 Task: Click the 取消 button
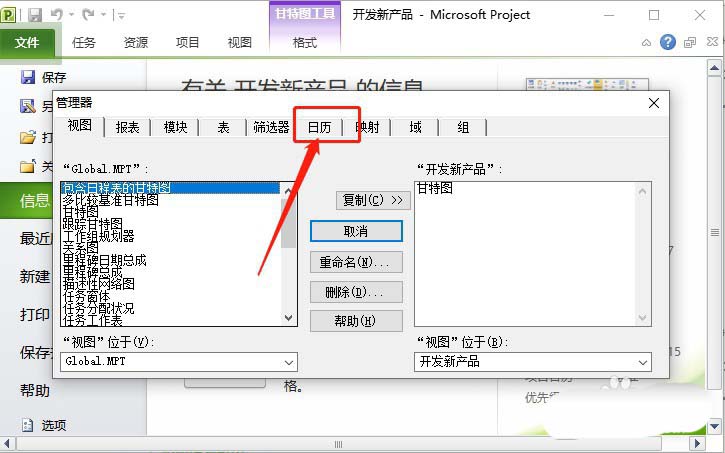(x=356, y=231)
